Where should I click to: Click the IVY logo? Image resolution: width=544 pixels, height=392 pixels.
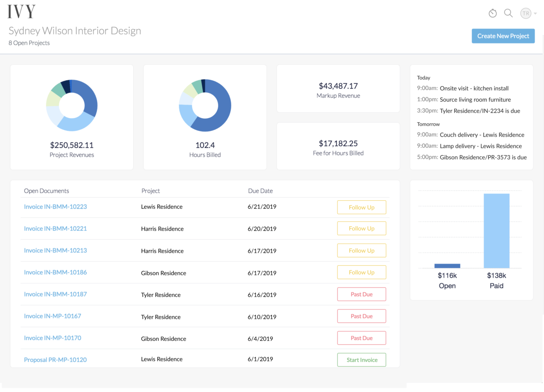tap(21, 11)
